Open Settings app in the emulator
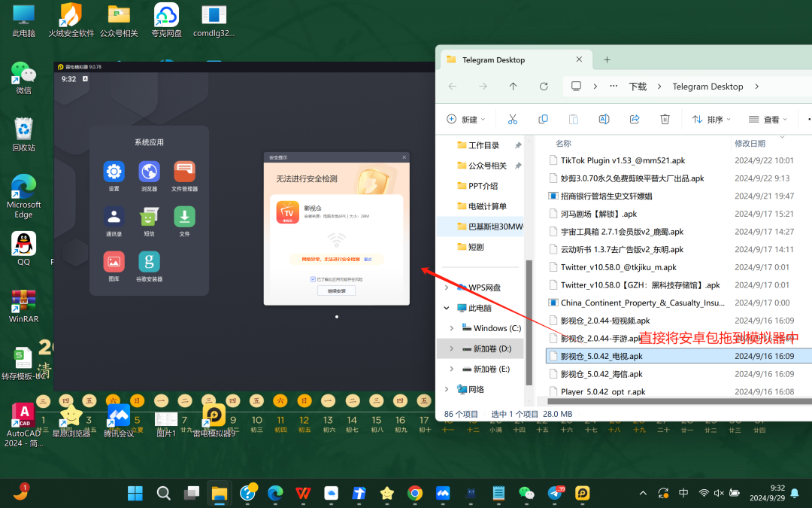The width and height of the screenshot is (812, 508). (x=114, y=172)
